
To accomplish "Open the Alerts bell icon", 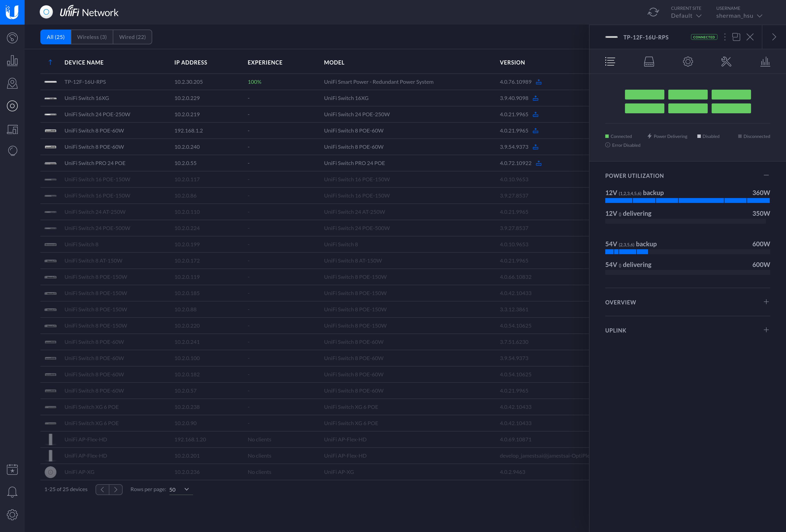I will pyautogui.click(x=12, y=492).
